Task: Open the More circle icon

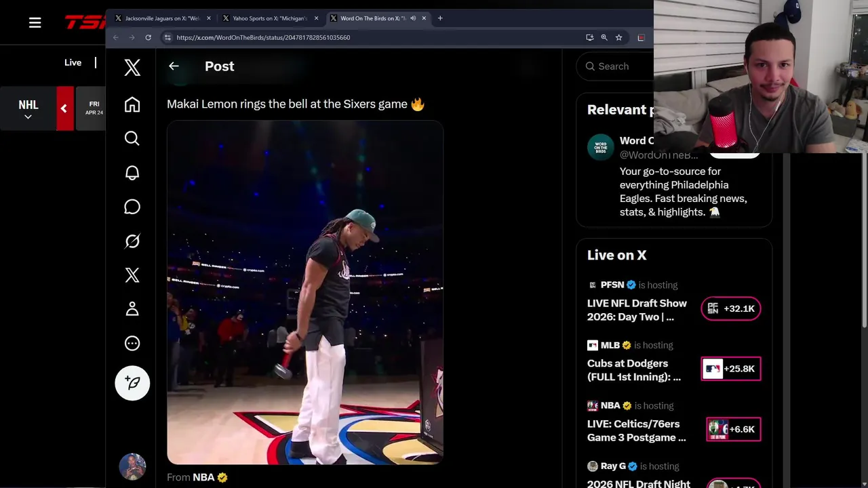Action: [x=132, y=343]
